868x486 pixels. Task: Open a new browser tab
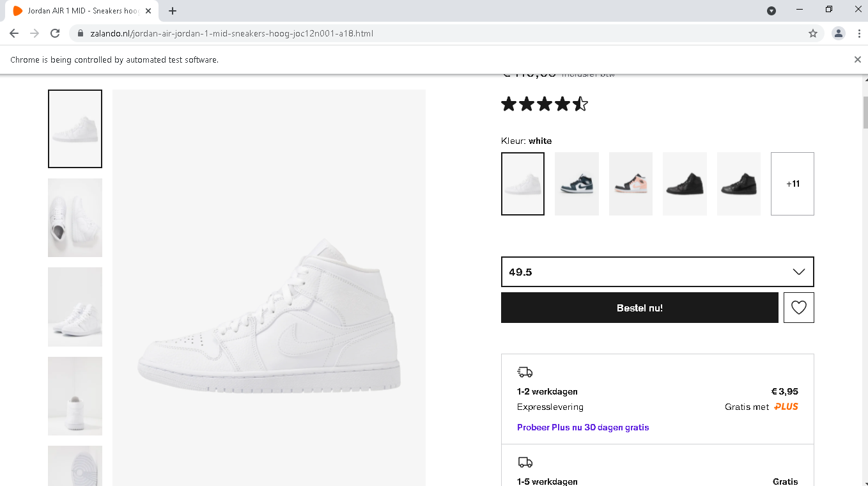click(173, 11)
